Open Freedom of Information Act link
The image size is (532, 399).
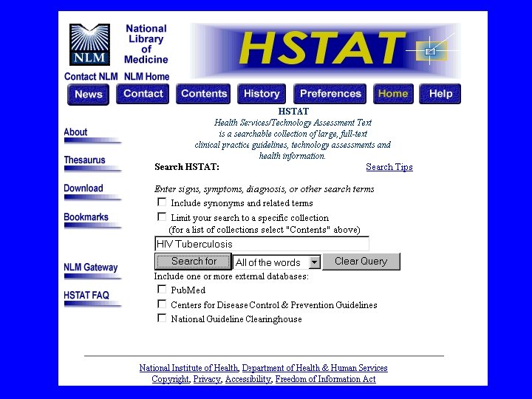tap(325, 379)
